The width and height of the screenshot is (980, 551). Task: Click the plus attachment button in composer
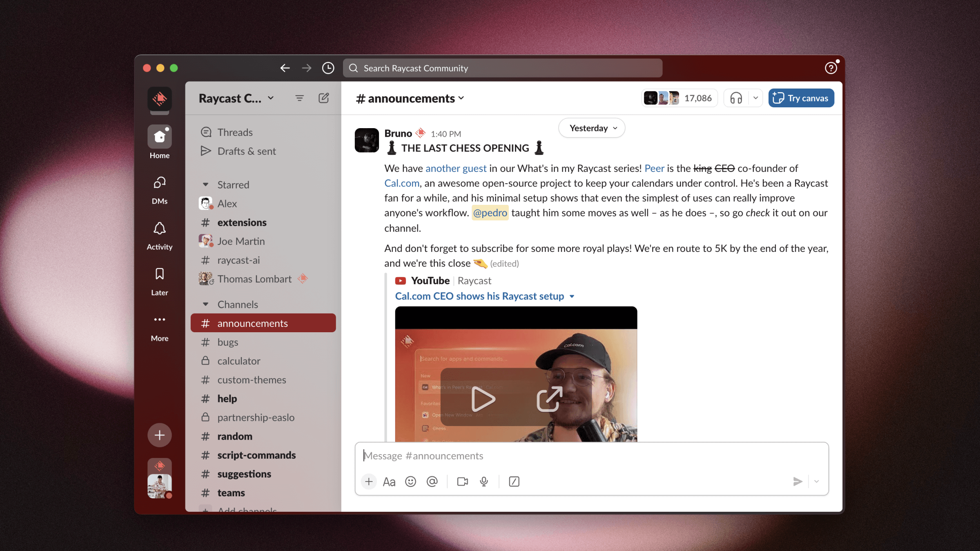coord(369,482)
